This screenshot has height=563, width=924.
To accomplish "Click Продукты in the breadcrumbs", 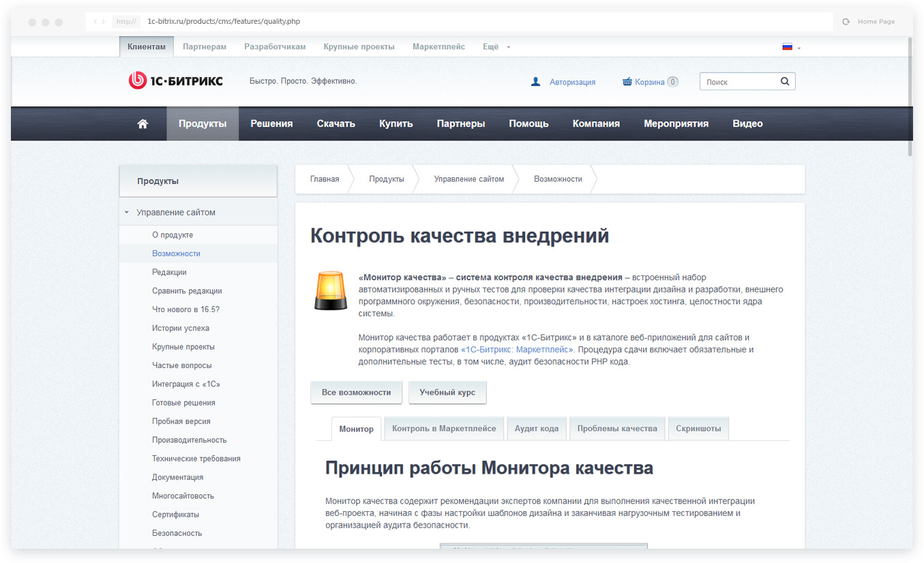I will 387,179.
